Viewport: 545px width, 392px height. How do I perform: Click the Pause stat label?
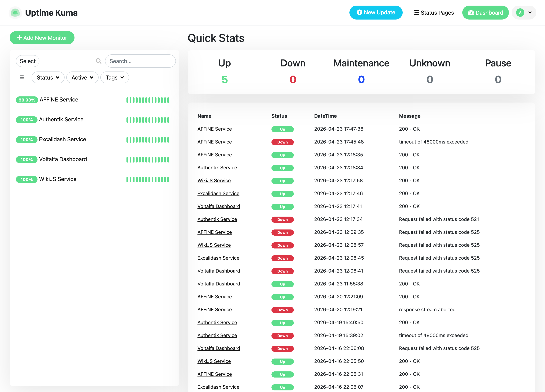[x=498, y=63]
